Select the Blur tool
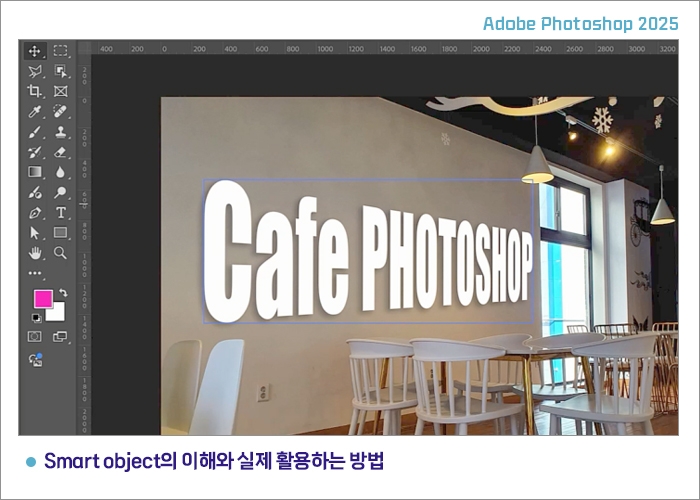Screen dimensions: 700x500 click(x=60, y=172)
